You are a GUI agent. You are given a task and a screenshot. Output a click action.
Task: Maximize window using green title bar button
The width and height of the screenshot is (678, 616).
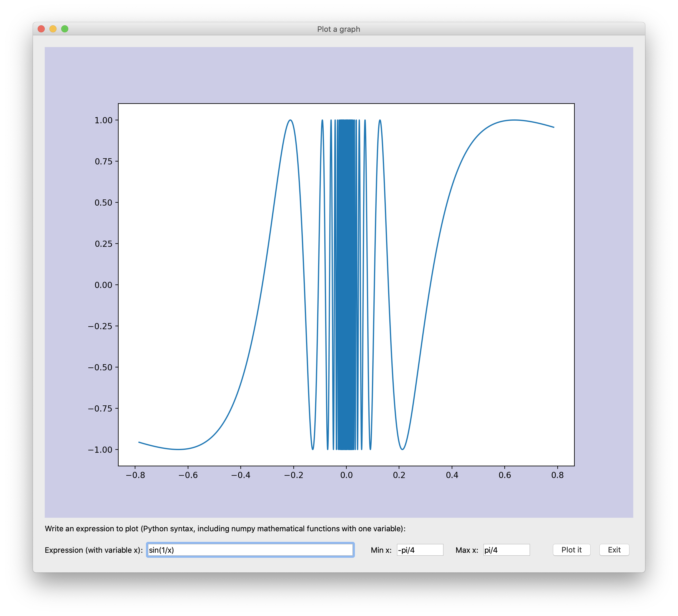coord(64,29)
